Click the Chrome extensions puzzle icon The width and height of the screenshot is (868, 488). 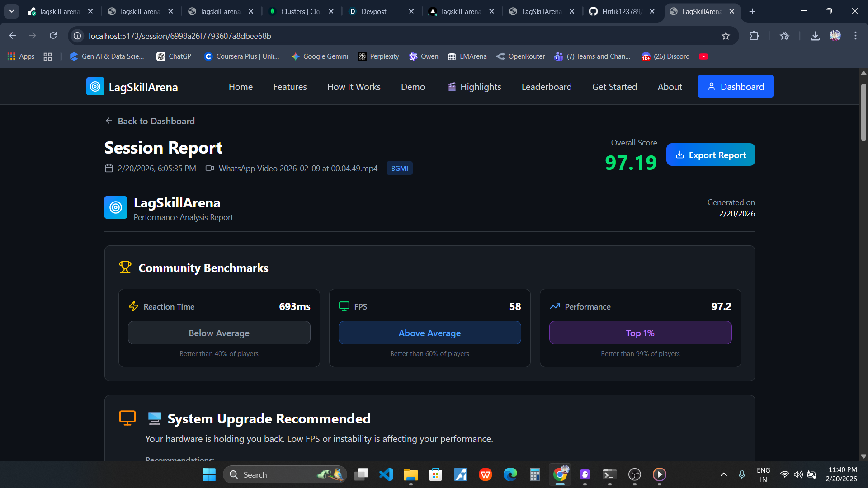pos(754,36)
